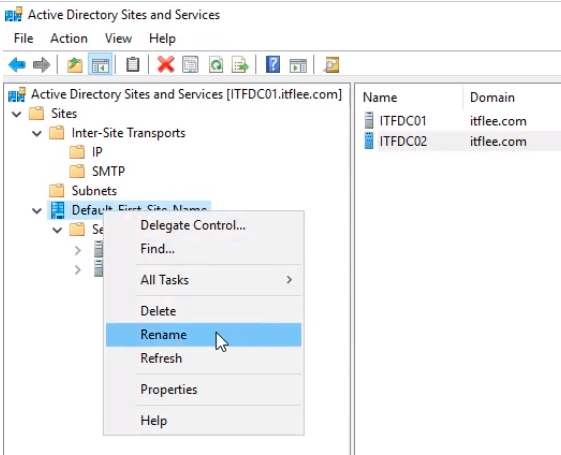
Task: Expand the second server node under Servers
Action: coord(78,269)
